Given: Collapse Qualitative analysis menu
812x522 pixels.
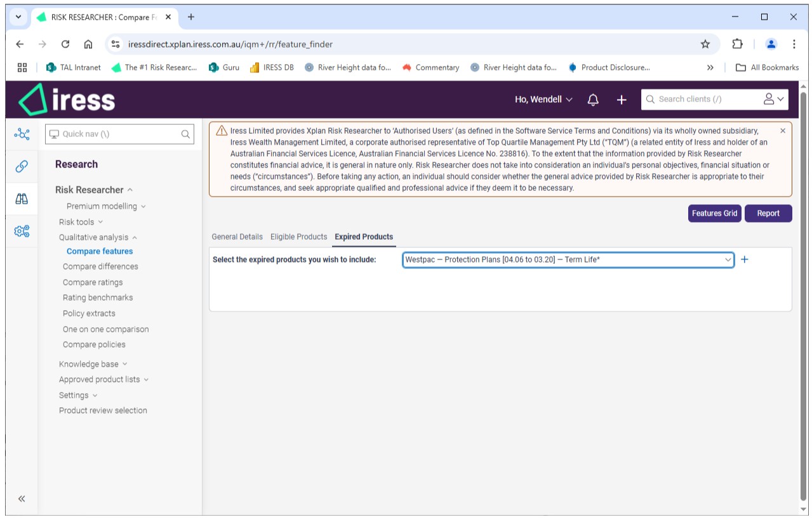Looking at the screenshot, I should [98, 237].
